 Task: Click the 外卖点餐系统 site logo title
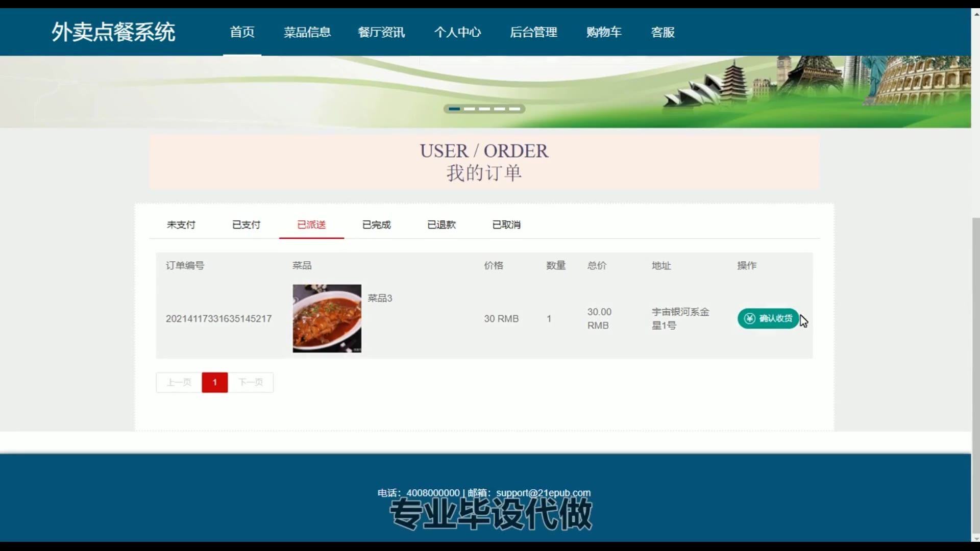coord(113,32)
